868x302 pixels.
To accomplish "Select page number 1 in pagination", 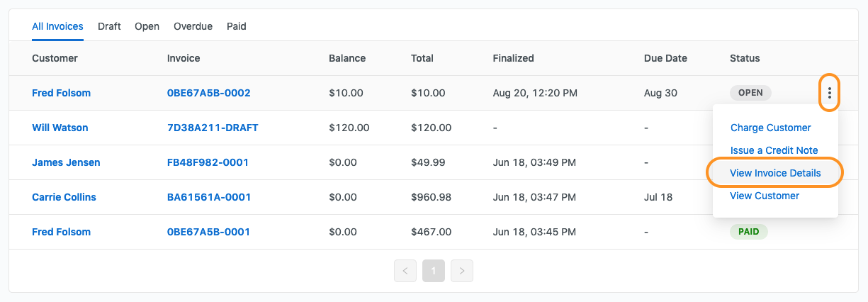I will (x=434, y=270).
